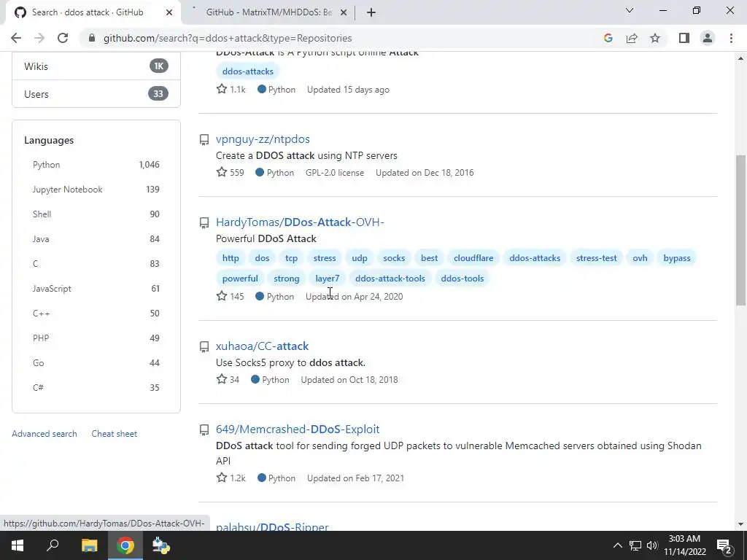This screenshot has width=747, height=560.
Task: Filter results by Shell language
Action: 96,214
